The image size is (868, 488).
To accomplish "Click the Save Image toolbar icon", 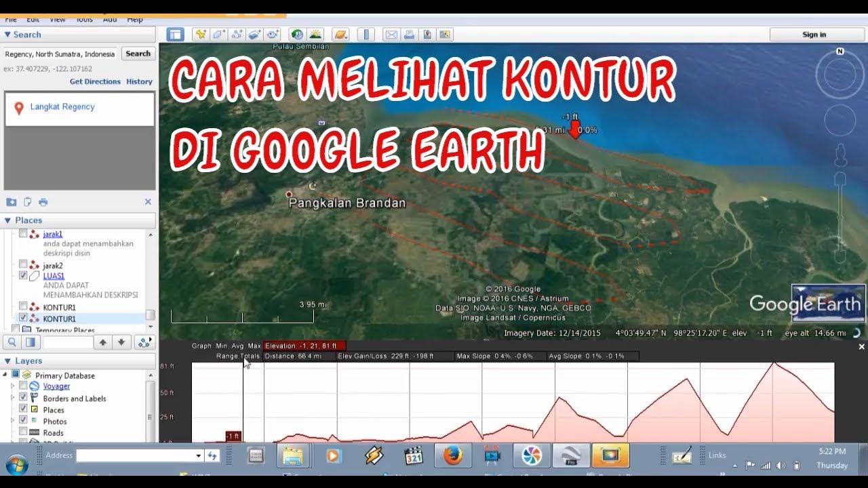I will [427, 35].
